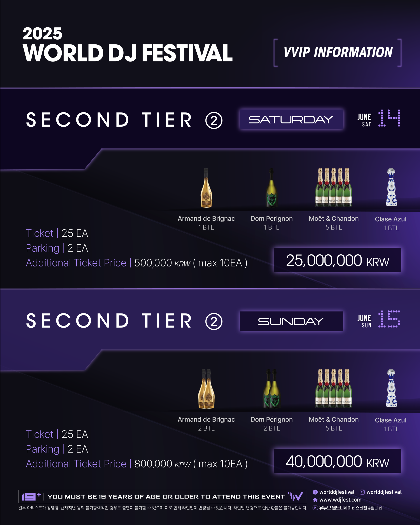Screen dimensions: 420x525
Task: Click the 40,000,000 KRW price box
Action: coord(337,461)
